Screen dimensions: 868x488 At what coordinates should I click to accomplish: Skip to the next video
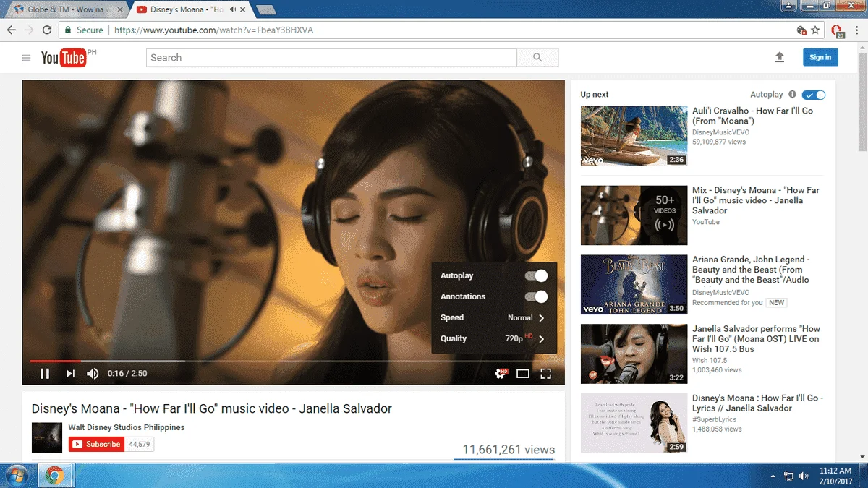click(70, 374)
